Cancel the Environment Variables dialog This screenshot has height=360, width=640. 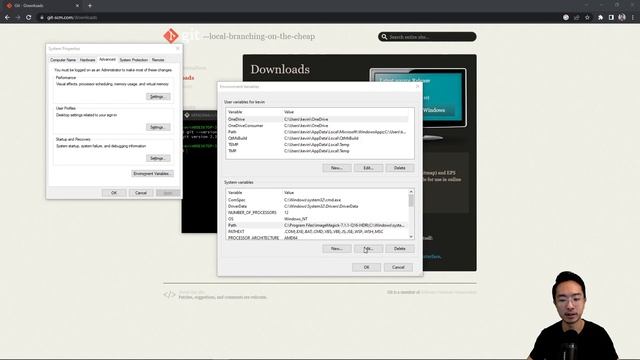398,267
